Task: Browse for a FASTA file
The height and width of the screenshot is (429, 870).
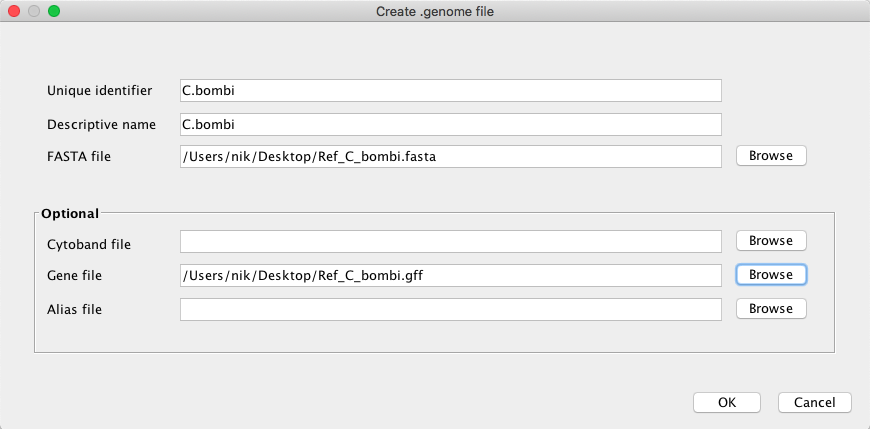Action: click(x=771, y=156)
